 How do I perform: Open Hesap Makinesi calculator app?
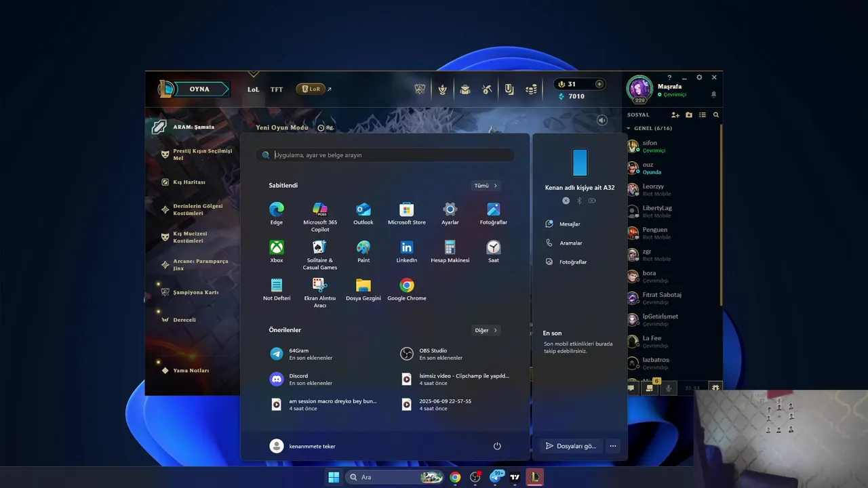(x=450, y=251)
